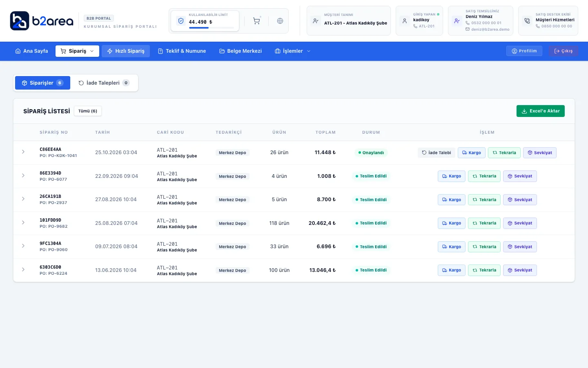The width and height of the screenshot is (588, 368).
Task: Click the deniz@b2area.demo email text
Action: 490,29
